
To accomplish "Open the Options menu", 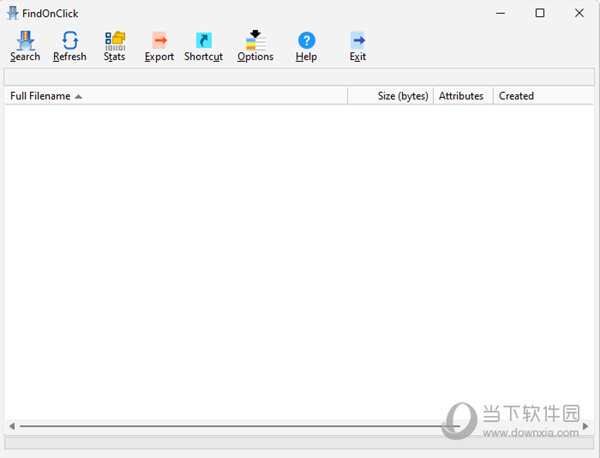I will pos(255,46).
